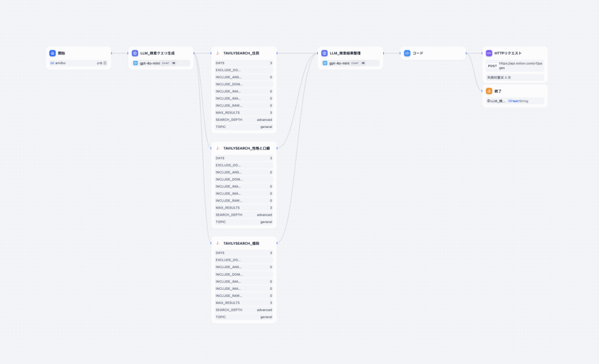
Task: Click the コード node code icon
Action: pos(407,53)
